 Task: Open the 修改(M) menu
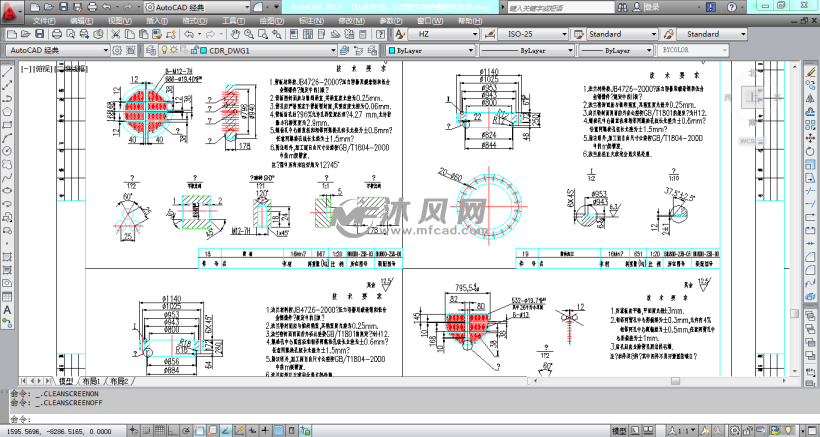click(351, 21)
